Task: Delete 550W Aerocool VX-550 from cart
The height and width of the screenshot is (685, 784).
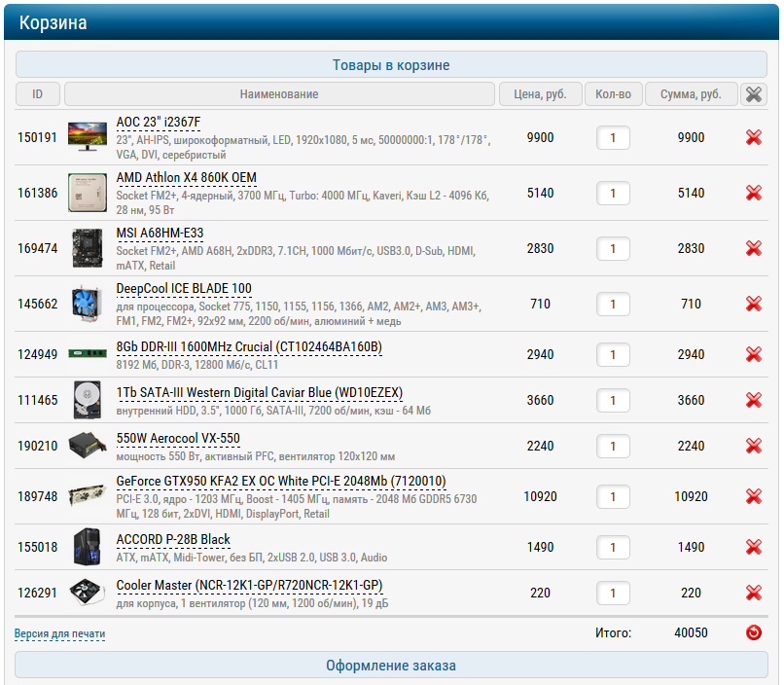Action: coord(754,446)
